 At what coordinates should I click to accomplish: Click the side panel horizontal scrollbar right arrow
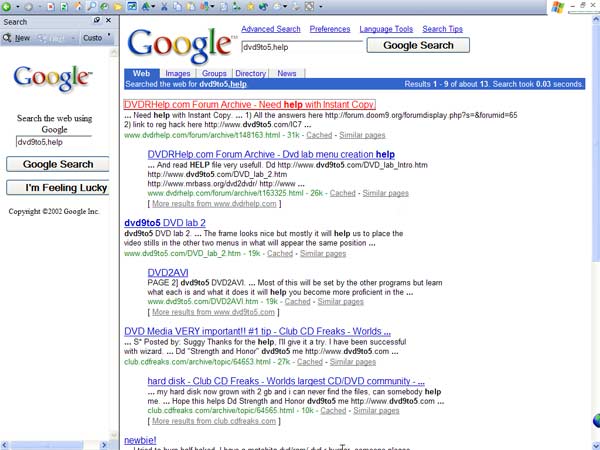tap(104, 445)
